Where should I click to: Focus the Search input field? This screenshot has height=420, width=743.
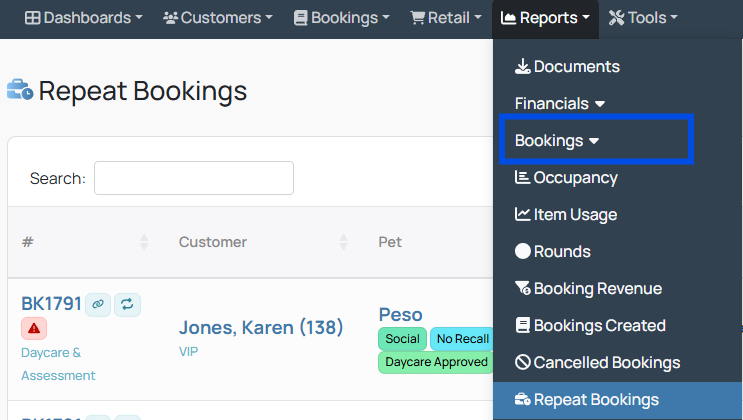tap(194, 178)
